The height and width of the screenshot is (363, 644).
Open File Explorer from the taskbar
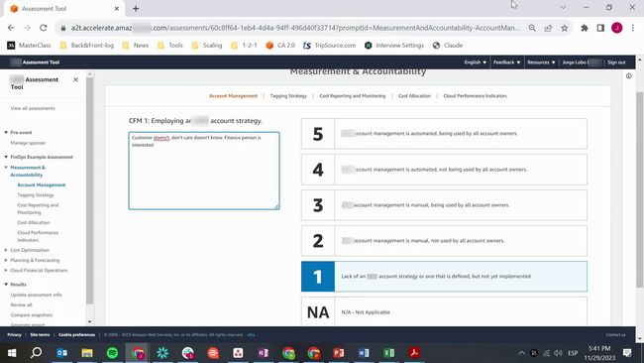[87, 353]
